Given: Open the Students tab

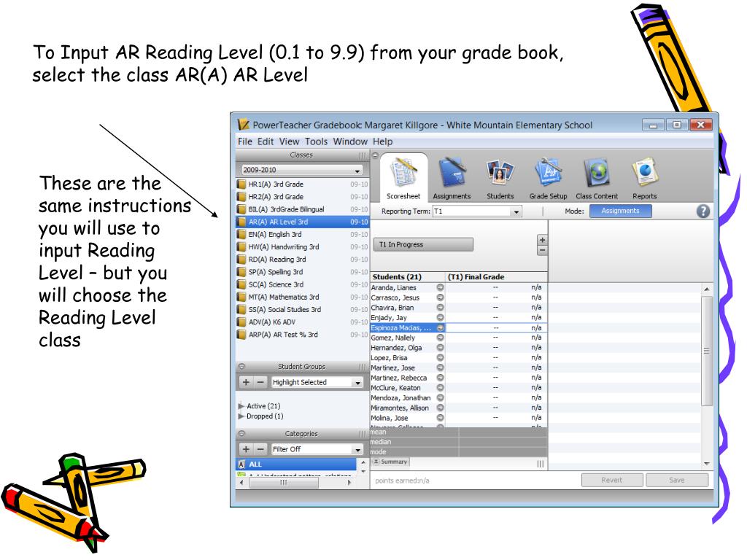Looking at the screenshot, I should pos(500,179).
